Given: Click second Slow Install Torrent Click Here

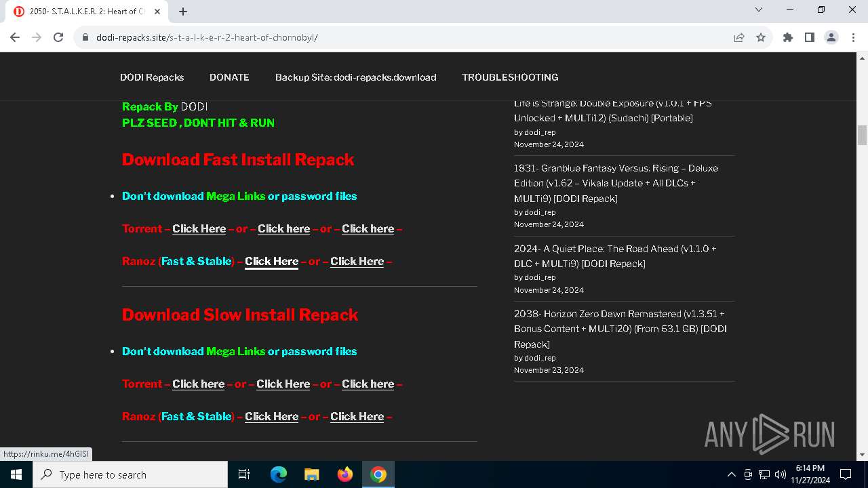Looking at the screenshot, I should [283, 384].
